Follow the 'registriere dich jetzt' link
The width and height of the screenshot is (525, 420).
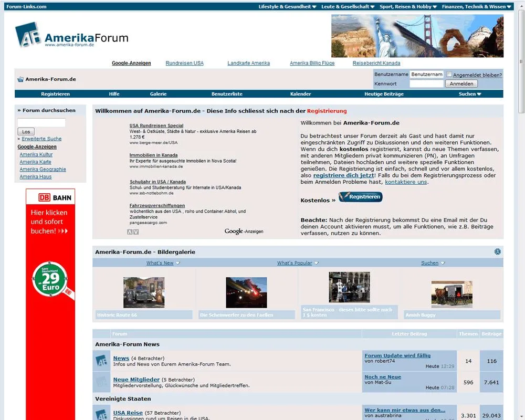pos(343,175)
